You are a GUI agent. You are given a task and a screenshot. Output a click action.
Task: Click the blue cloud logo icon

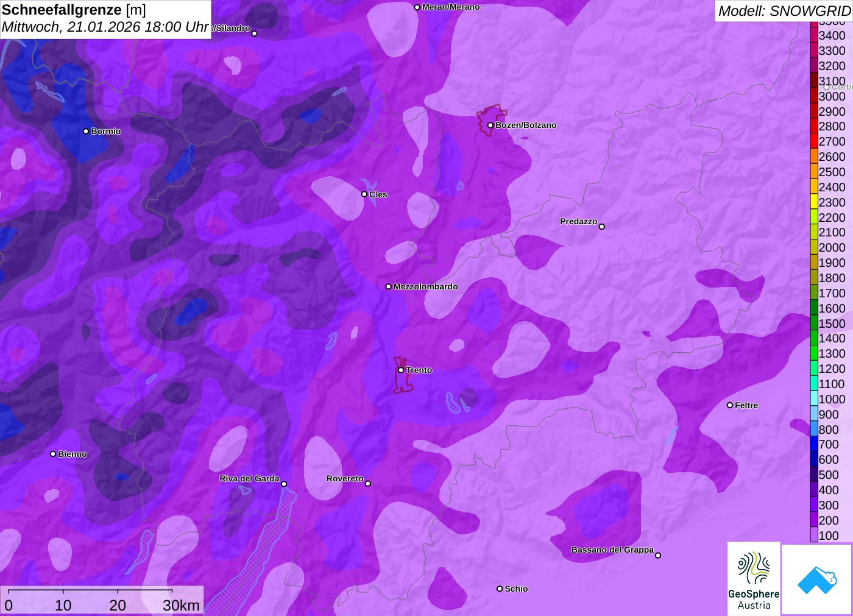[x=817, y=579]
